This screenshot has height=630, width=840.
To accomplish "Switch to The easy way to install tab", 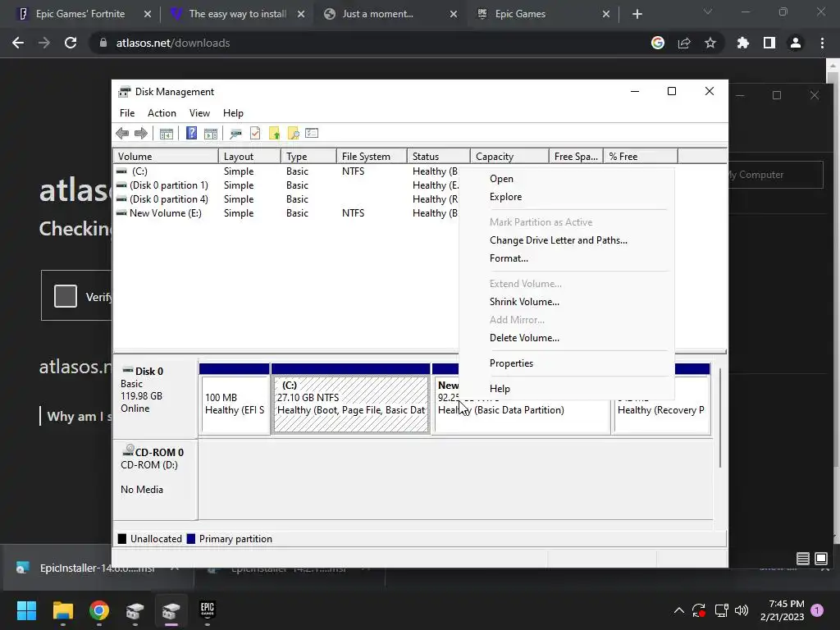I will 238,14.
